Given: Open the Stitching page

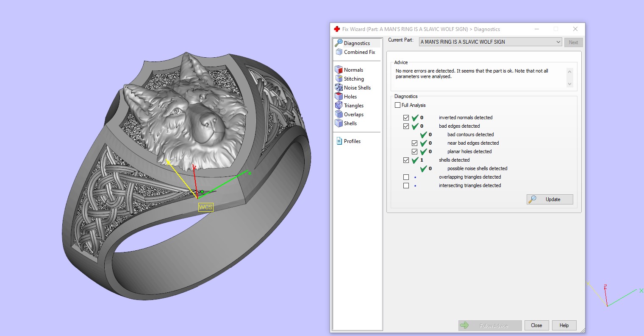Looking at the screenshot, I should [354, 79].
